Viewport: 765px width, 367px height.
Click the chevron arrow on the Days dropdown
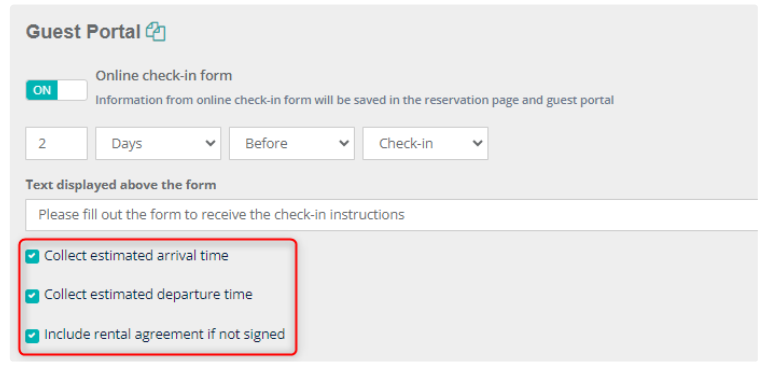210,143
